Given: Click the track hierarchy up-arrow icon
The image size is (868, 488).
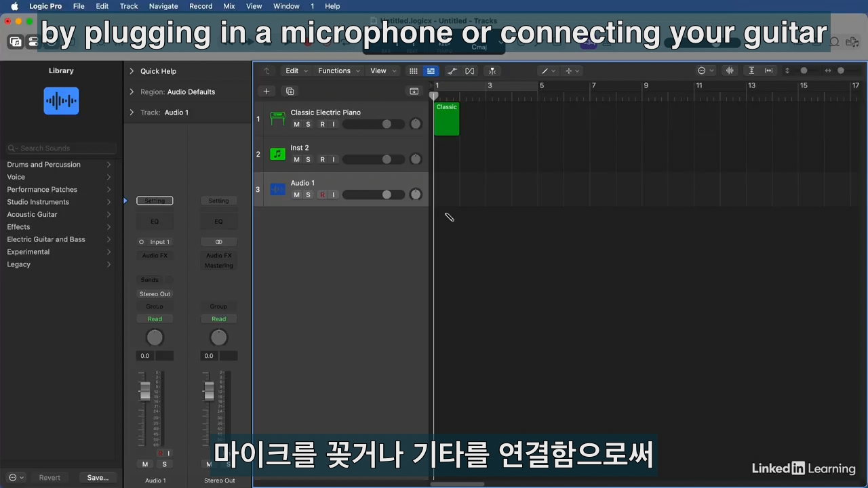Looking at the screenshot, I should point(267,71).
